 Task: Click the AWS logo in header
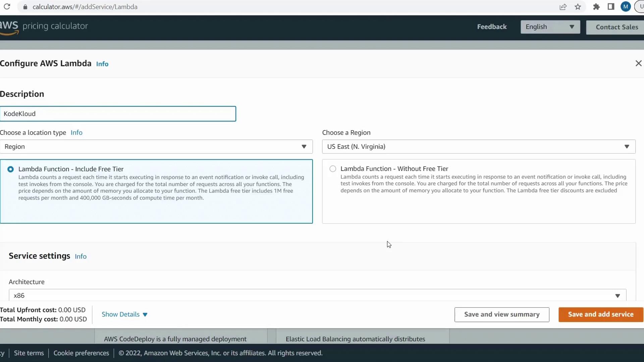point(9,27)
